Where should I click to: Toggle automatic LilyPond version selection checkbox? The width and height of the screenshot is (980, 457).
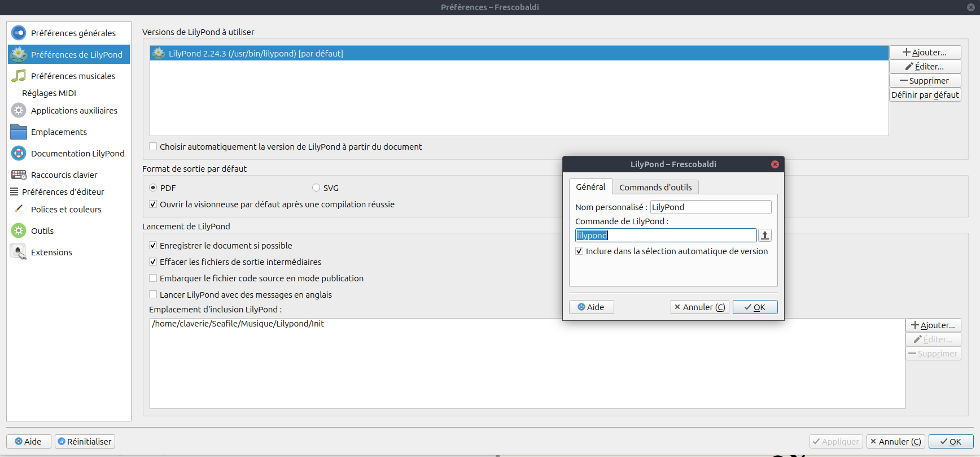pyautogui.click(x=153, y=146)
